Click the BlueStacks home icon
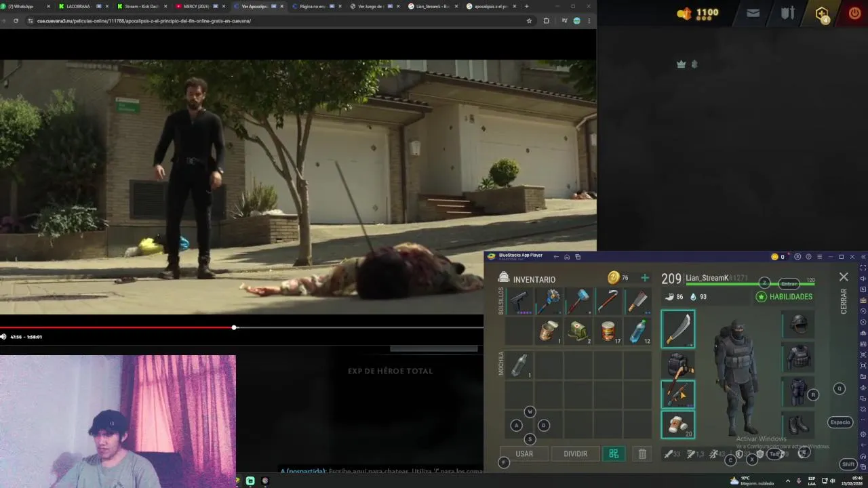The image size is (868, 488). tap(567, 257)
